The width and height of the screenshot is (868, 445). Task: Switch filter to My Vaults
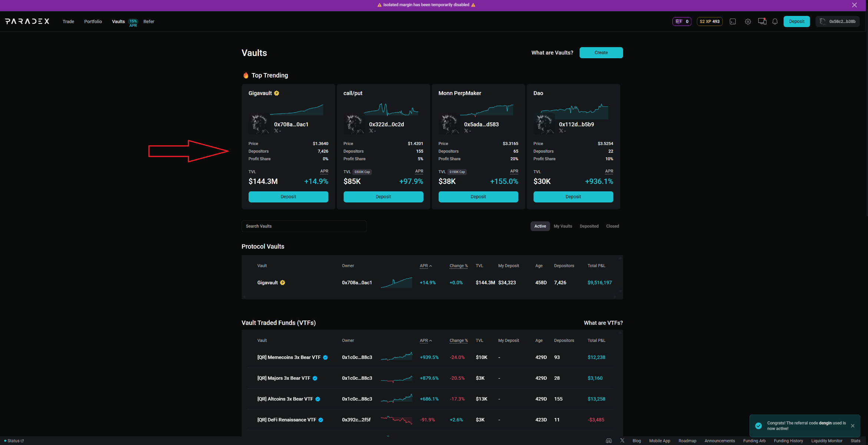pos(562,226)
